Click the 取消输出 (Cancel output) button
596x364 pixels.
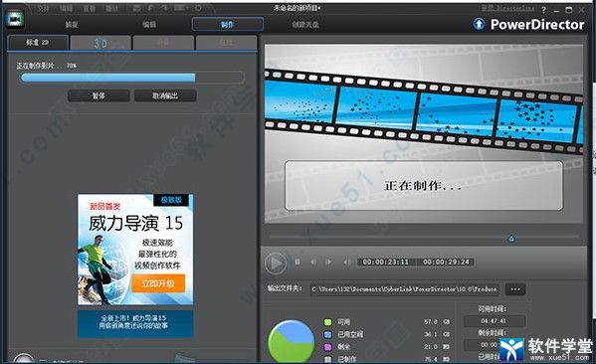click(165, 95)
